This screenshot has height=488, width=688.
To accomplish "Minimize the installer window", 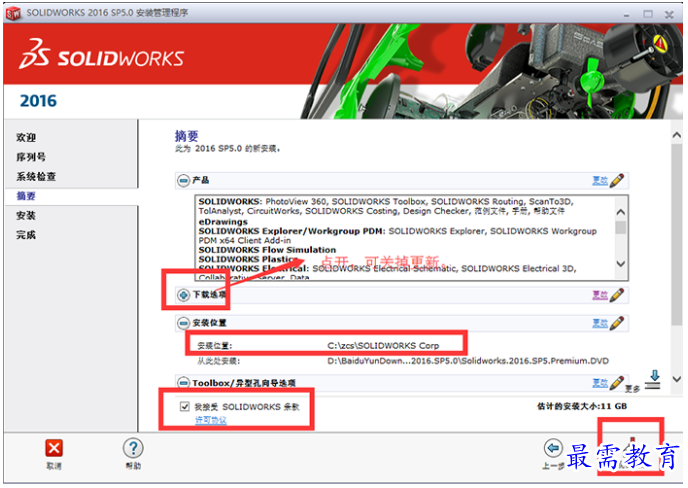I will 627,14.
